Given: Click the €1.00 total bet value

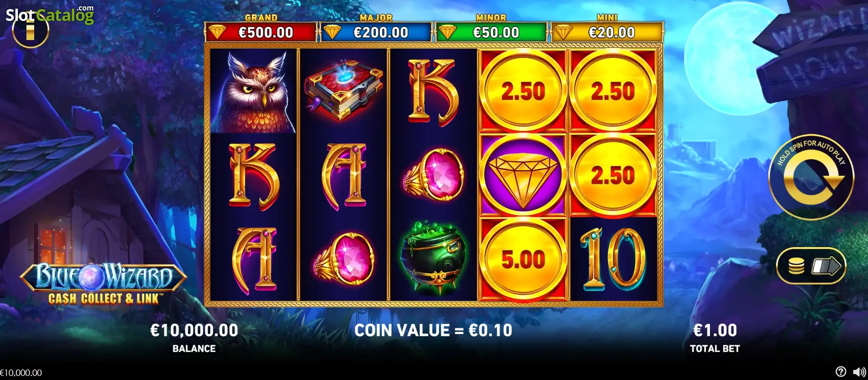Looking at the screenshot, I should pyautogui.click(x=715, y=330).
